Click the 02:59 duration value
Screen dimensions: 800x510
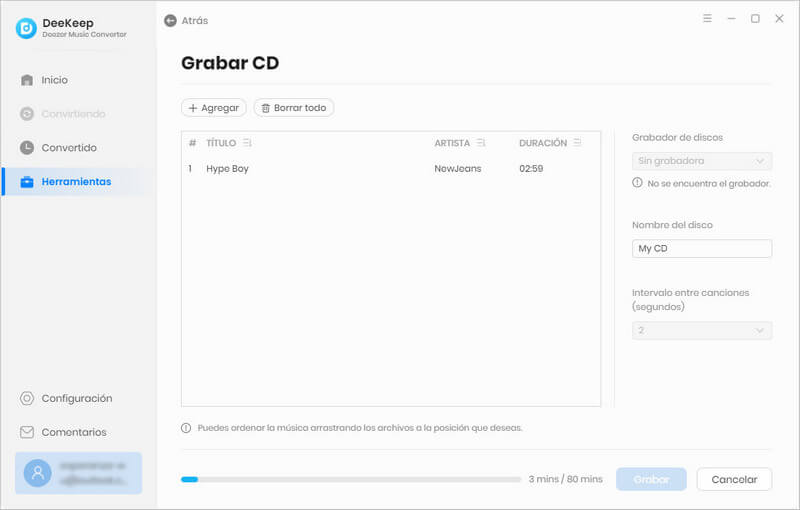tap(531, 168)
